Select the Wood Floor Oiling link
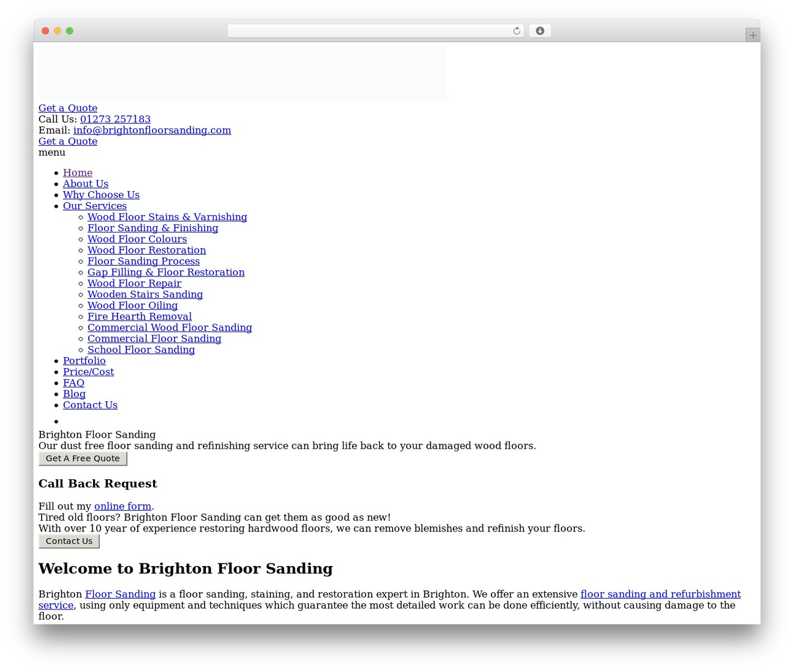The height and width of the screenshot is (672, 794). pyautogui.click(x=133, y=306)
